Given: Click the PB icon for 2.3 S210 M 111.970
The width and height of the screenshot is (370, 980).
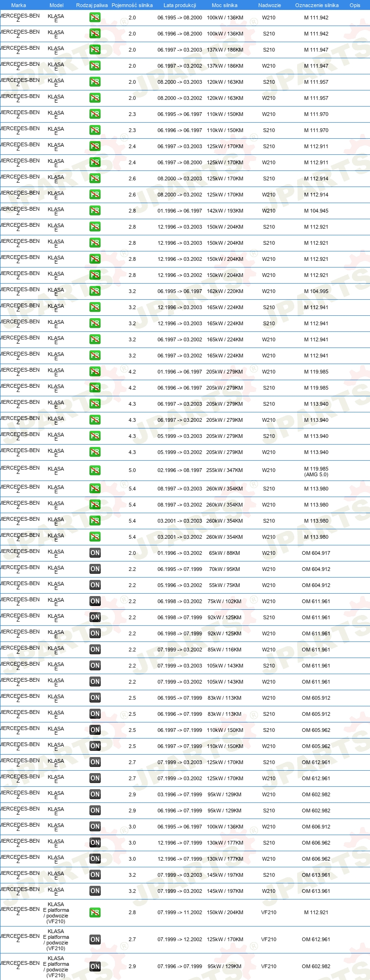Looking at the screenshot, I should (95, 130).
